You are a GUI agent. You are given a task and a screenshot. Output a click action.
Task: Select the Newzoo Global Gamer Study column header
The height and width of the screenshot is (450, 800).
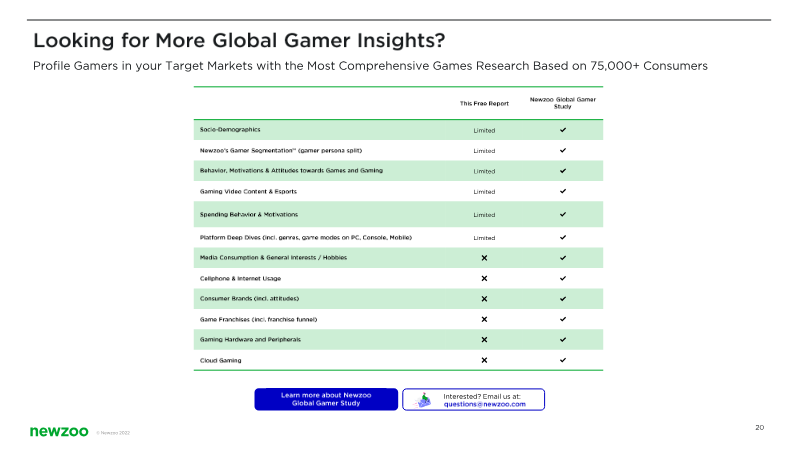[563, 102]
